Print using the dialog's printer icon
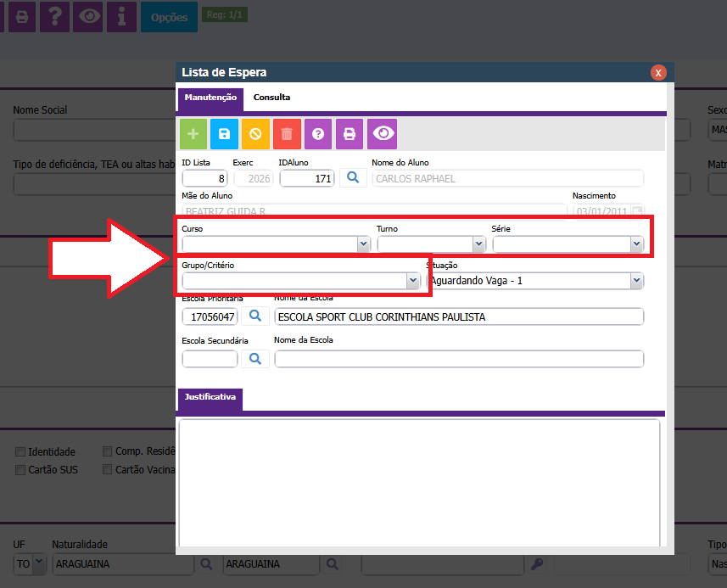 (350, 134)
